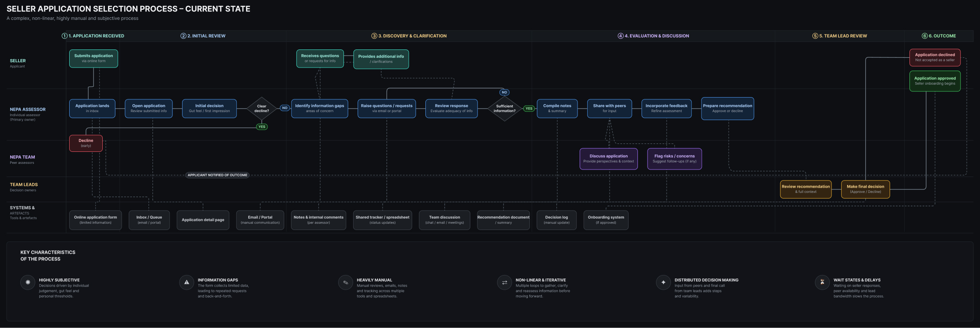Select the Review response node

click(451, 108)
